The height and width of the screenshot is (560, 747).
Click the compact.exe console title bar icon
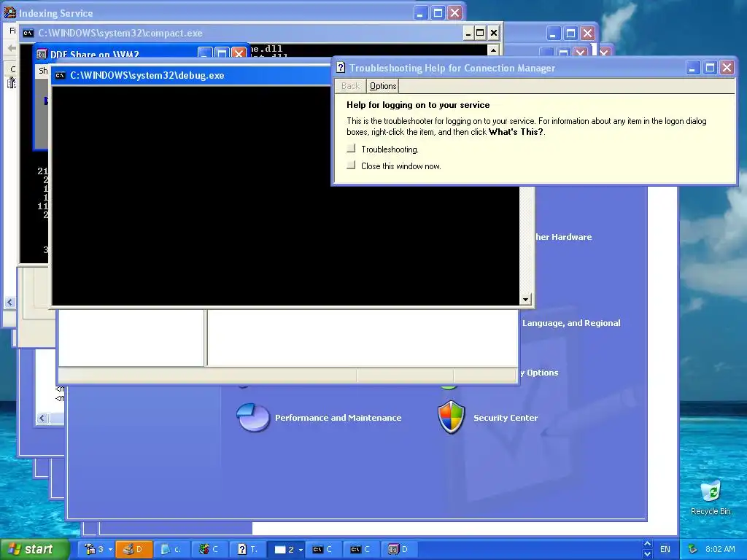[28, 33]
